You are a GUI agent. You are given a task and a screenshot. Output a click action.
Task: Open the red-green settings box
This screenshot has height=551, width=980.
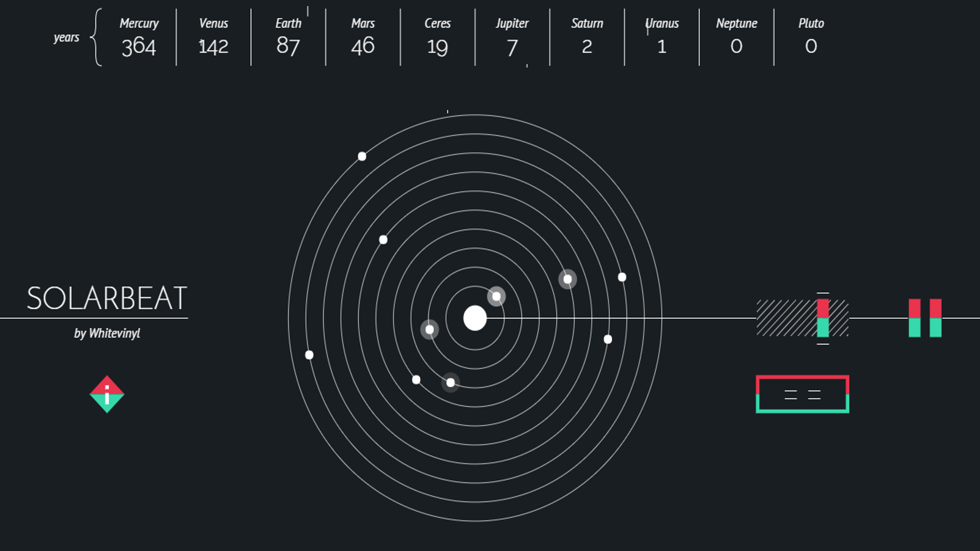click(802, 394)
